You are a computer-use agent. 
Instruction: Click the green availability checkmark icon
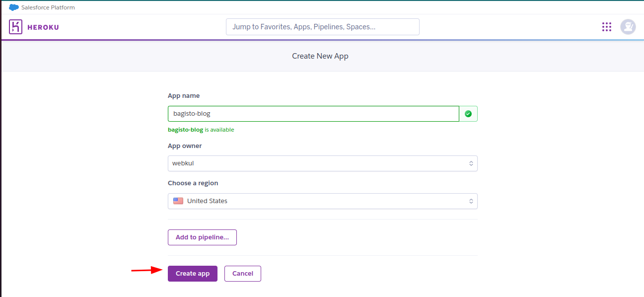click(468, 114)
